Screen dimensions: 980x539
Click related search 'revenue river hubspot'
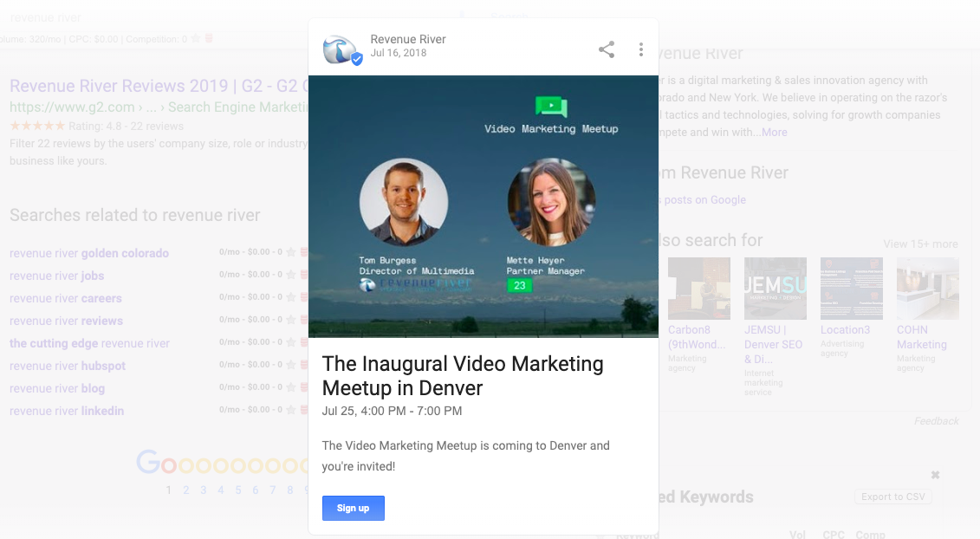[x=67, y=366]
